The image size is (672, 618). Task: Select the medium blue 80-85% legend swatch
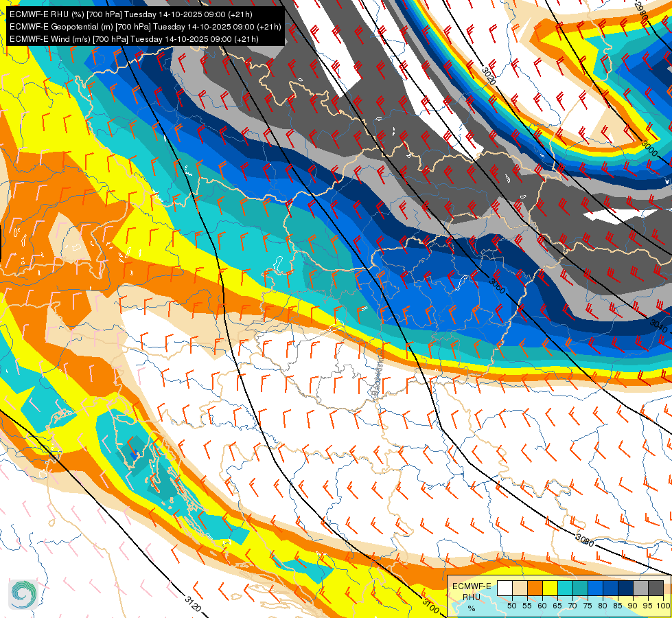(610, 588)
